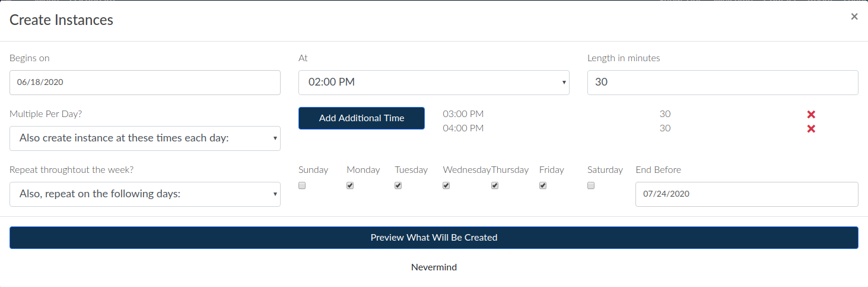Remove the 03:00 PM additional time
This screenshot has width=868, height=287.
811,114
